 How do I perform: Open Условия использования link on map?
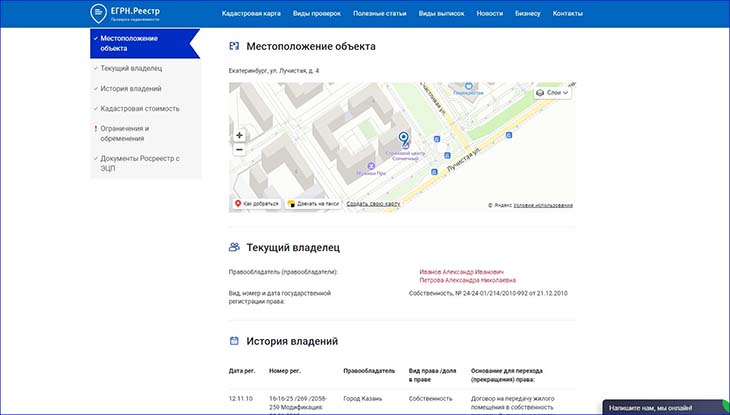tap(543, 205)
